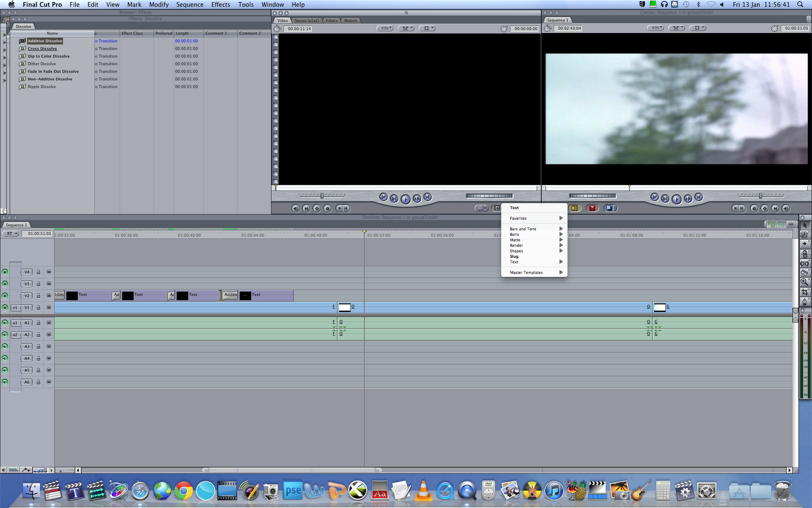The image size is (812, 508).
Task: Expand the Bars and Tone submenu
Action: [534, 229]
